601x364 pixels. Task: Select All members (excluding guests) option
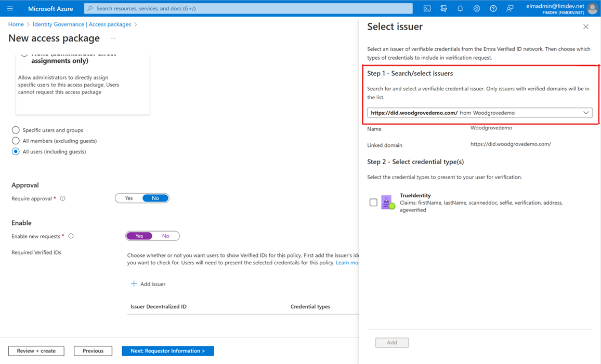pos(16,141)
